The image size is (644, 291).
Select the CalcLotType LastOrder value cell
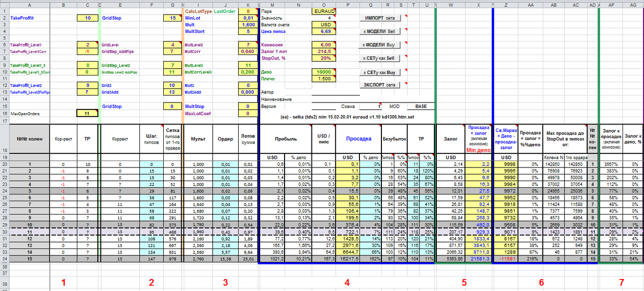click(x=248, y=11)
